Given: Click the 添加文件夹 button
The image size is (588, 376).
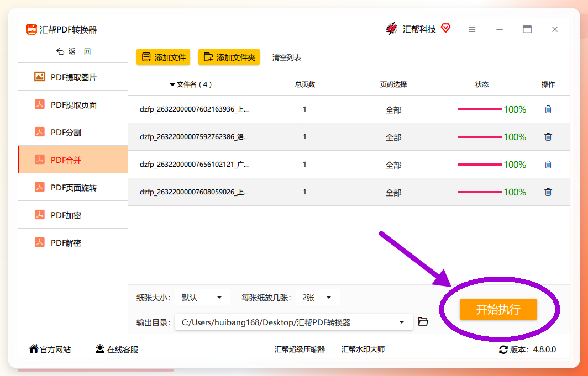Looking at the screenshot, I should tap(229, 57).
